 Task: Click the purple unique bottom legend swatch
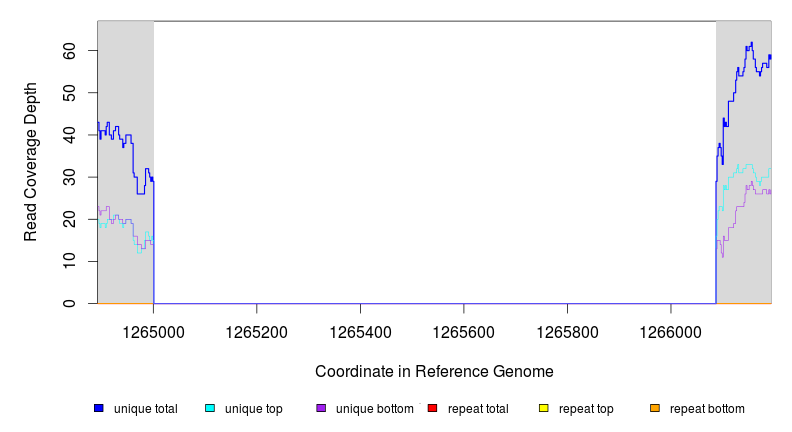click(x=321, y=409)
